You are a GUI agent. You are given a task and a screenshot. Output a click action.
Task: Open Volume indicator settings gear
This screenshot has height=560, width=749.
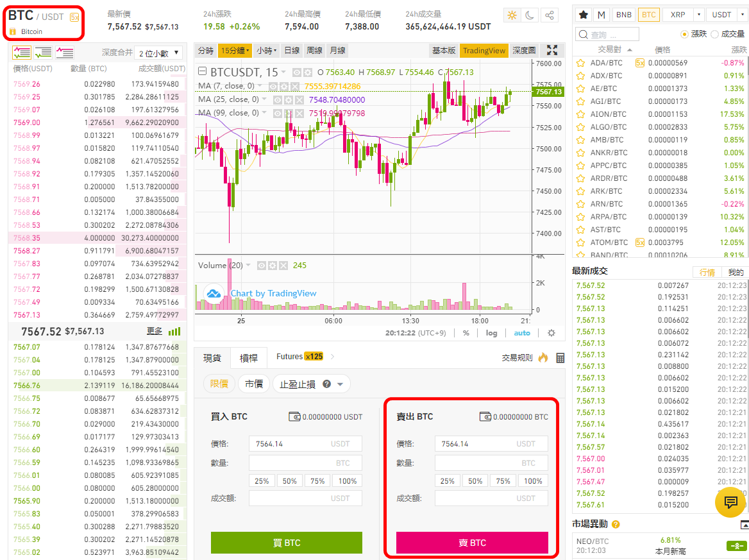273,266
